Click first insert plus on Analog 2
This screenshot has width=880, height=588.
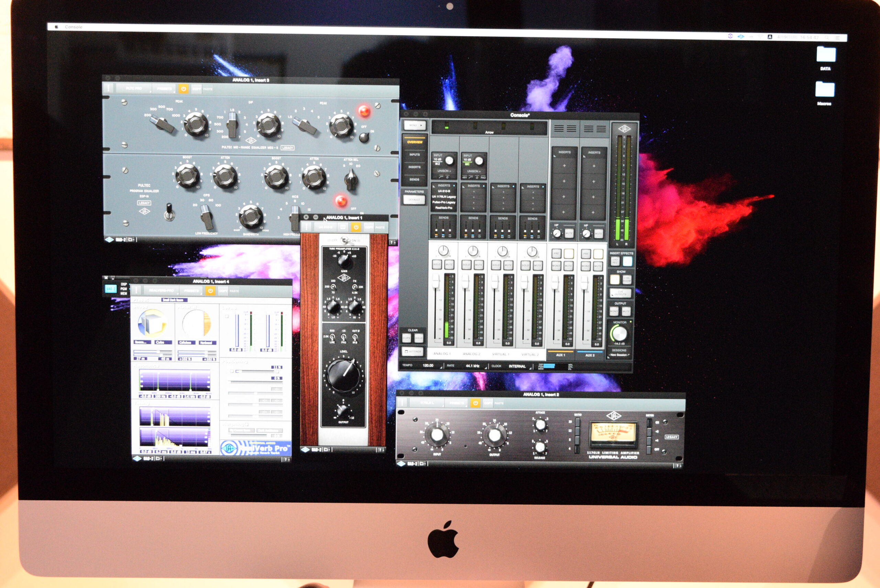click(474, 192)
